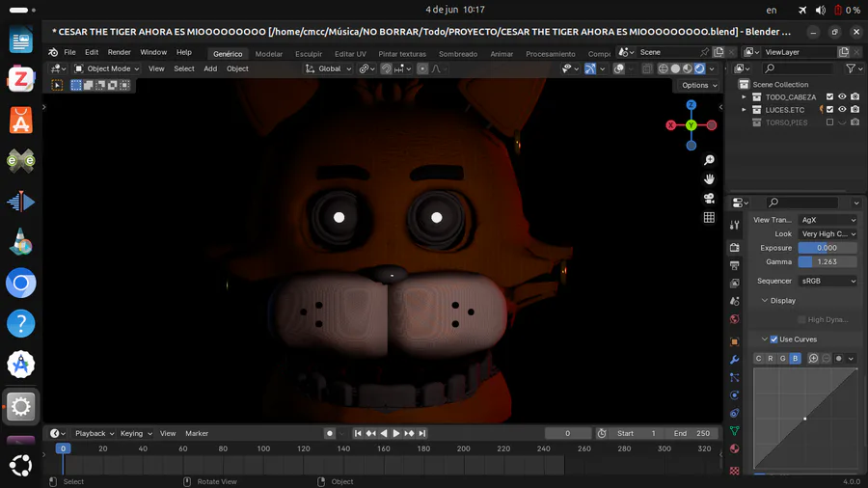Viewport: 868px width, 488px height.
Task: Open the View Transform AgX dropdown
Action: point(827,220)
